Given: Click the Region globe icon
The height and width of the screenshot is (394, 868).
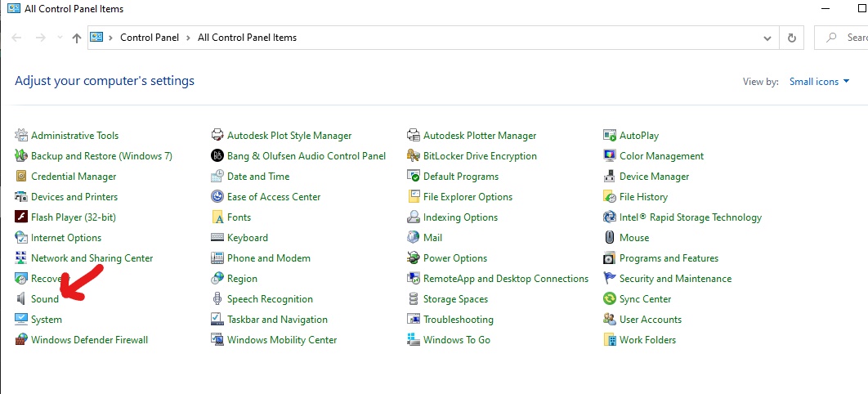Looking at the screenshot, I should (217, 279).
